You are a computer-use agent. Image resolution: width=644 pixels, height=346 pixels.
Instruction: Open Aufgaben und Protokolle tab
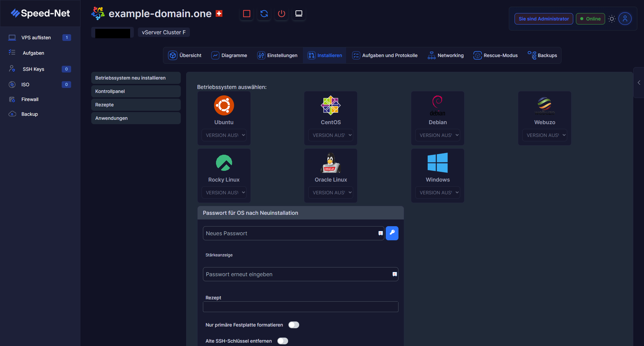point(385,55)
